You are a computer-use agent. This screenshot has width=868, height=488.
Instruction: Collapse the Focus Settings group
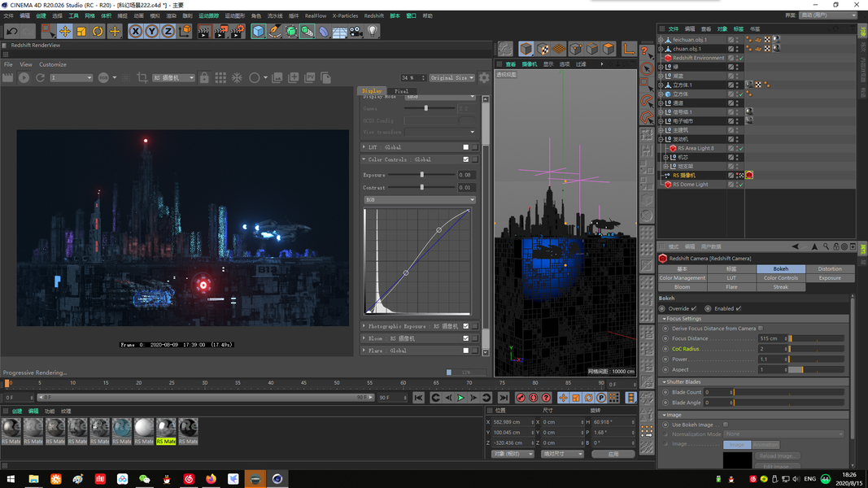click(x=665, y=319)
